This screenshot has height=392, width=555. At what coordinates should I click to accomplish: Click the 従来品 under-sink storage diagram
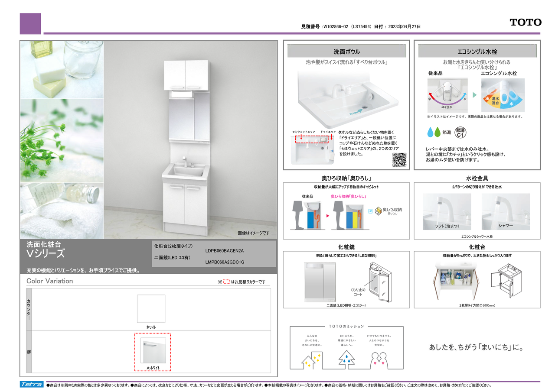coord(307,214)
